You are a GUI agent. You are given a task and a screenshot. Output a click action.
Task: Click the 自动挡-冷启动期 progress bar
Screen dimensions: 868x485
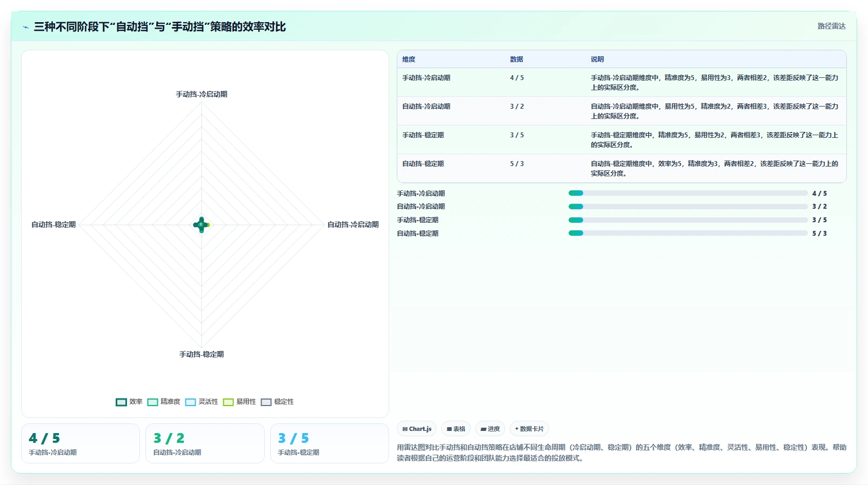[688, 207]
